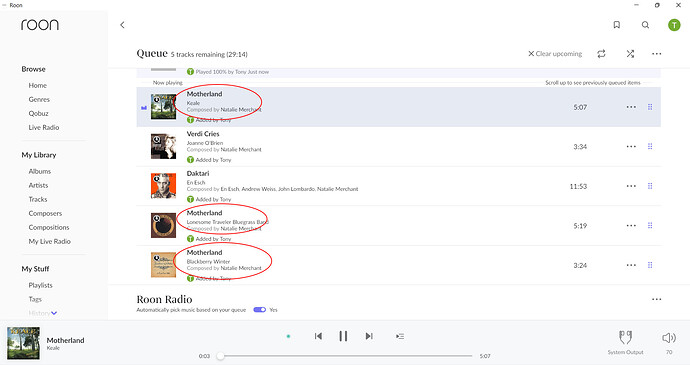Toggle the Roon Radio auto-pick switch
Screen dimensions: 690x366
click(260, 310)
